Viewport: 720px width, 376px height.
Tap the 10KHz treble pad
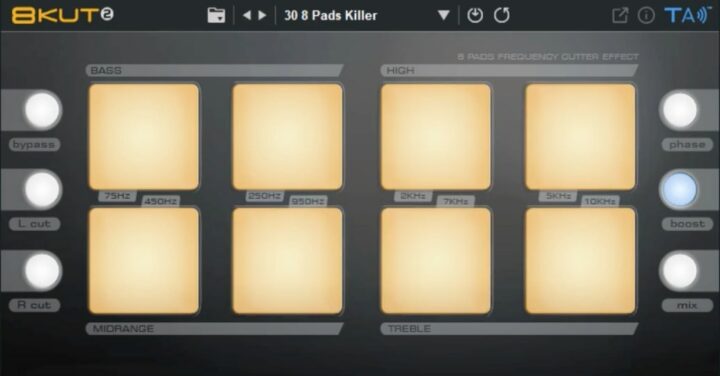(580, 261)
